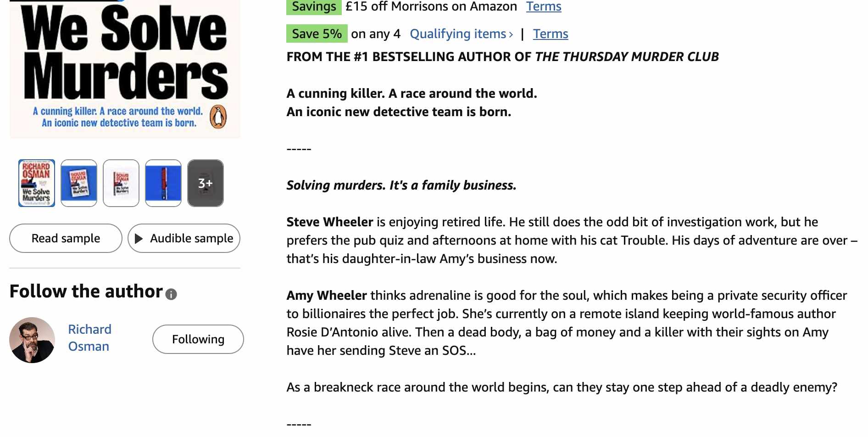Click the Penguin logo on the cover
The height and width of the screenshot is (437, 868).
coord(218,117)
